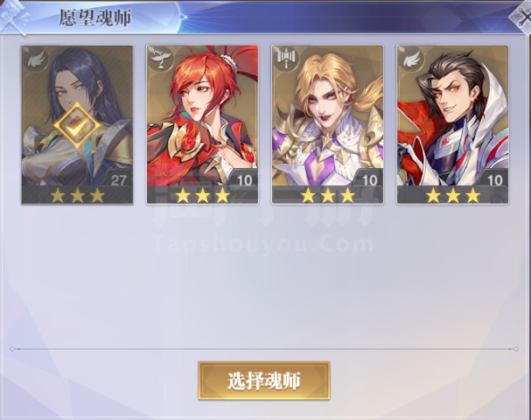This screenshot has height=420, width=531.
Task: Select the red-haired woman soul master portrait
Action: click(x=202, y=115)
